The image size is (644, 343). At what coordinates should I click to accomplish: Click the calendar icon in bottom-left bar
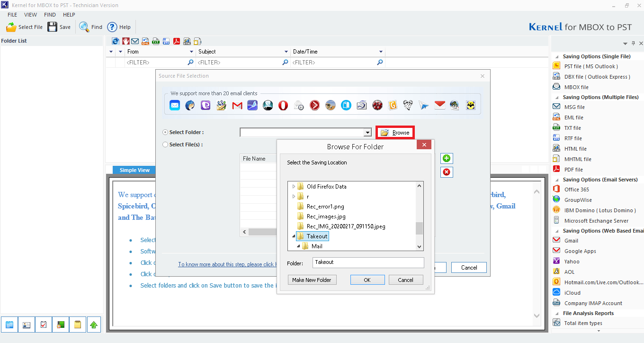click(9, 325)
